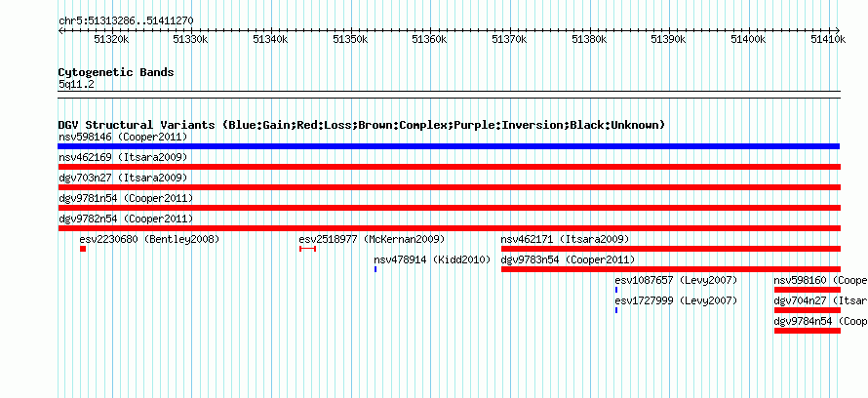
Task: Select the nsv598146 (Cooper2011) label
Action: pos(123,137)
